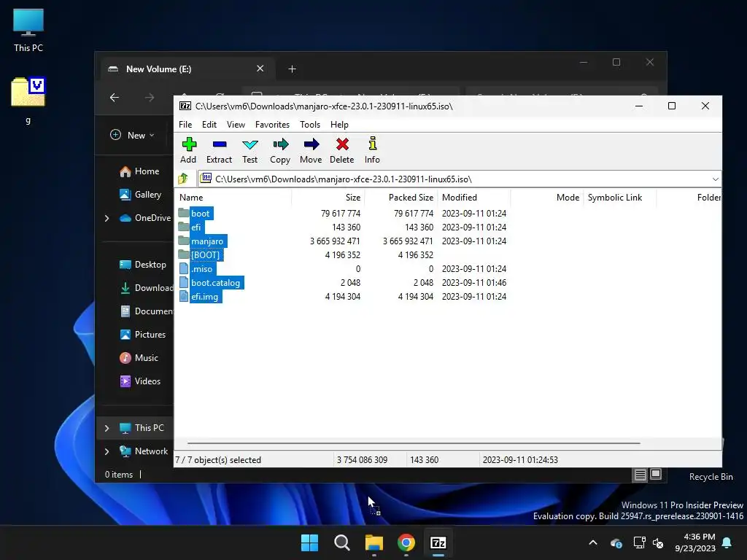
Task: Expand This PC in Explorer sidebar
Action: [107, 428]
